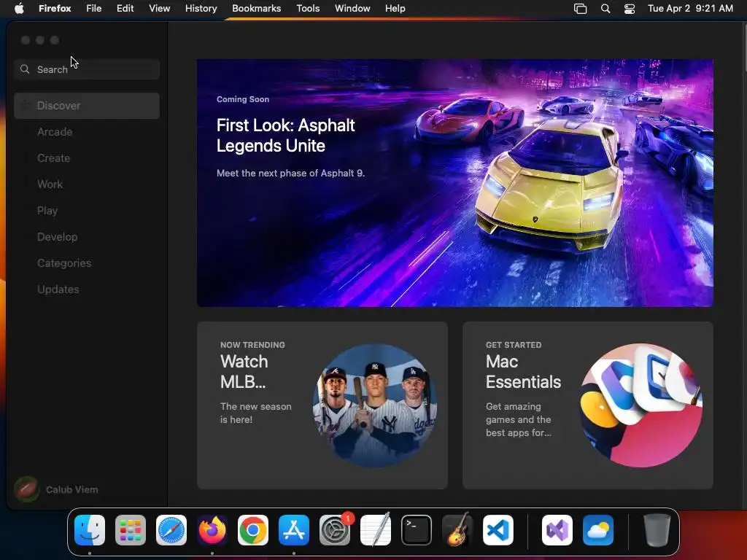The width and height of the screenshot is (747, 560).
Task: Open the Apple menu
Action: [x=19, y=8]
